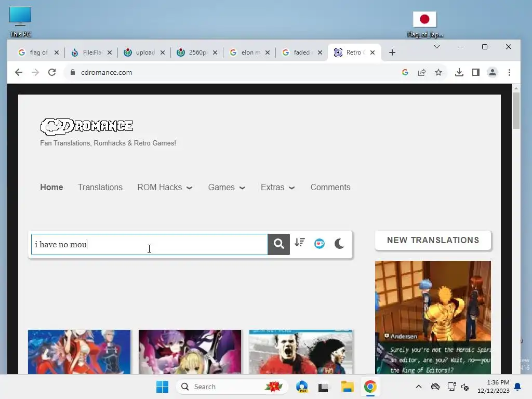Open Edge Preview from taskbar
Viewport: 532px width, 399px height.
click(x=302, y=387)
